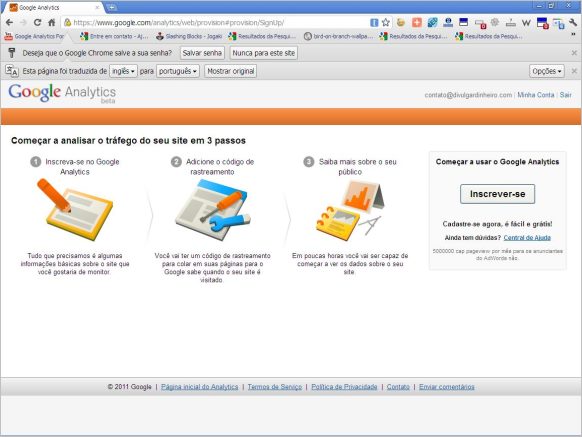Open the inglês source language dropdown
Image resolution: width=582 pixels, height=437 pixels.
pyautogui.click(x=123, y=71)
